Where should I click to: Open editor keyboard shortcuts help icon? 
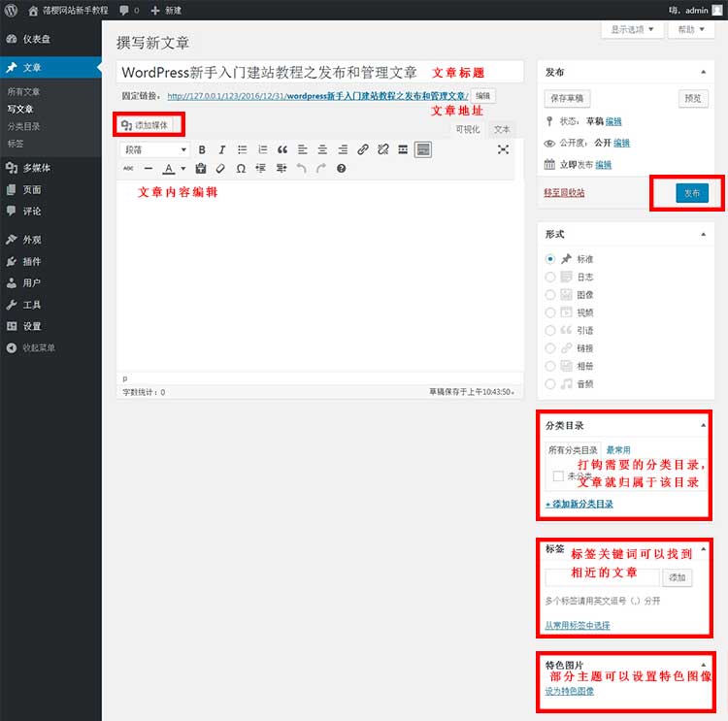coord(341,169)
